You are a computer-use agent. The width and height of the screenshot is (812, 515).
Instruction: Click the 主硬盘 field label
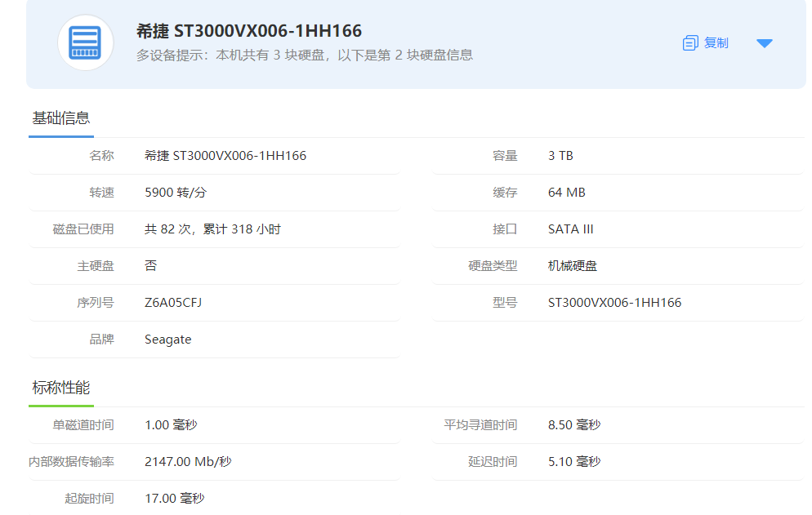click(96, 266)
